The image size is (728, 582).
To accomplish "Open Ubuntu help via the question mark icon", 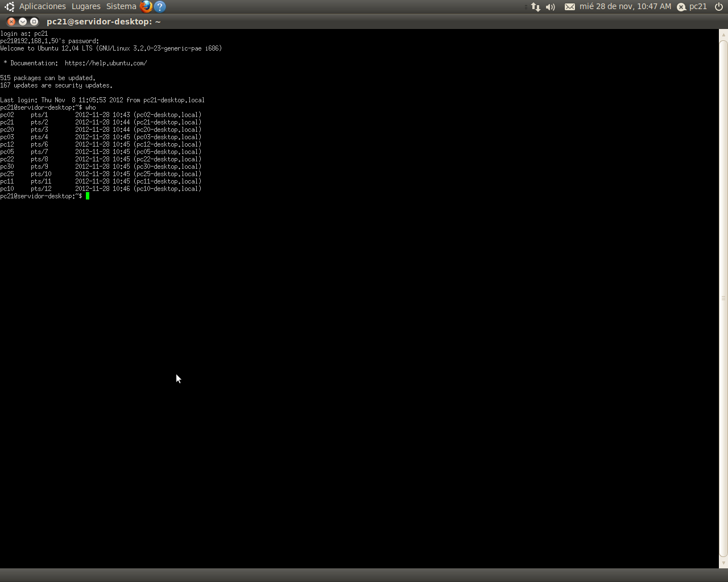I will [x=159, y=6].
